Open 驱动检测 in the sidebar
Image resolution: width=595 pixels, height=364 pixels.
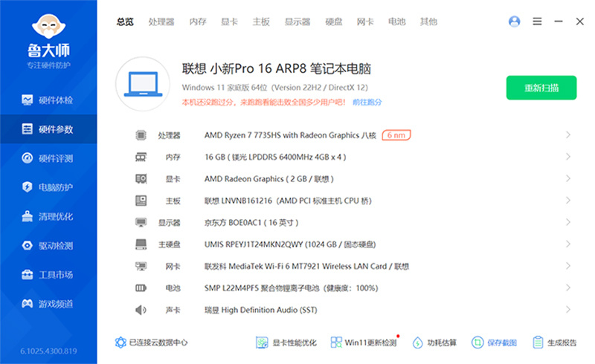click(x=48, y=246)
